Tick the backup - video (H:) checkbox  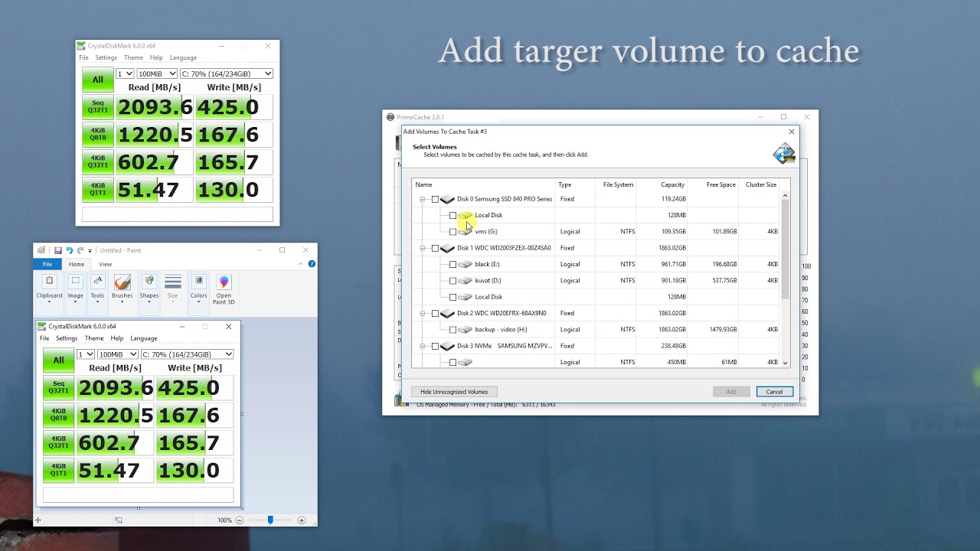click(x=452, y=330)
